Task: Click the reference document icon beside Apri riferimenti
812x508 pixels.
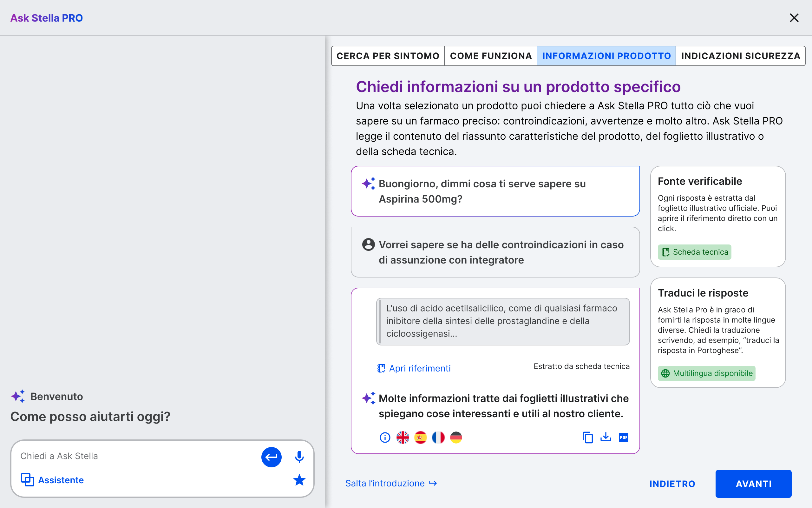Action: click(x=381, y=368)
